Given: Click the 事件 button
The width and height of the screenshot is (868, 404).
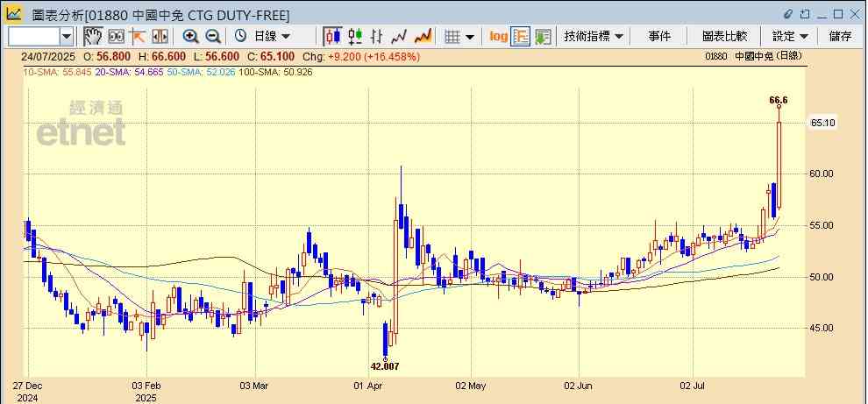Looking at the screenshot, I should (x=659, y=37).
